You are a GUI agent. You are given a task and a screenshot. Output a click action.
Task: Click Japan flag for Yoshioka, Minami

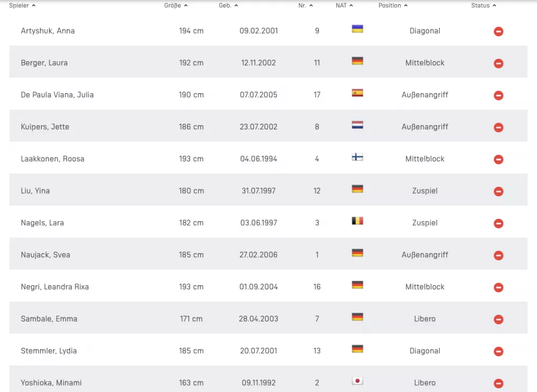[x=357, y=381]
